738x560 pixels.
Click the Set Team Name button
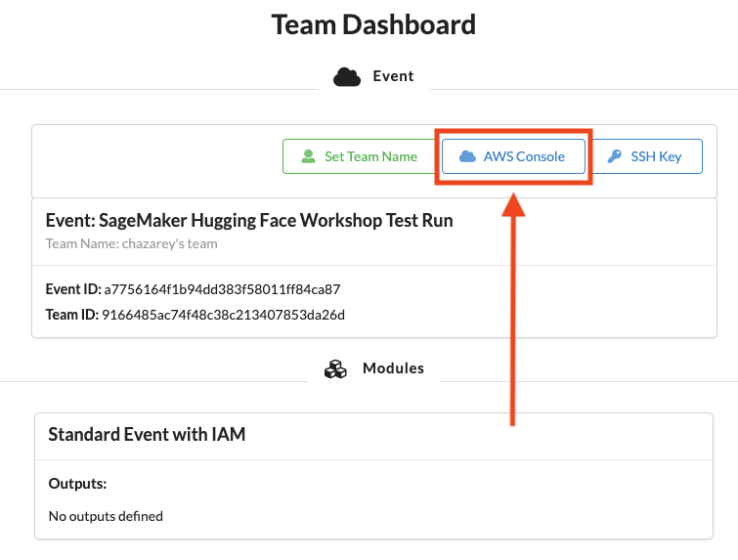360,156
